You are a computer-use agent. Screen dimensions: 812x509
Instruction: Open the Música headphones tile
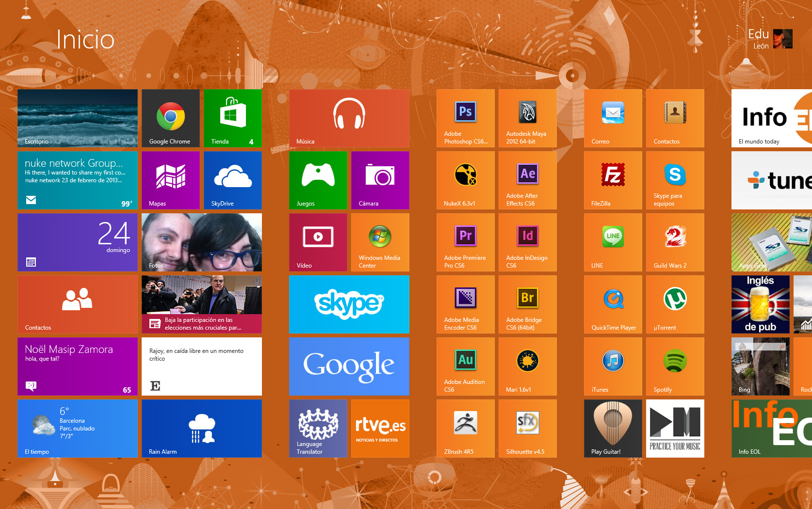point(349,118)
